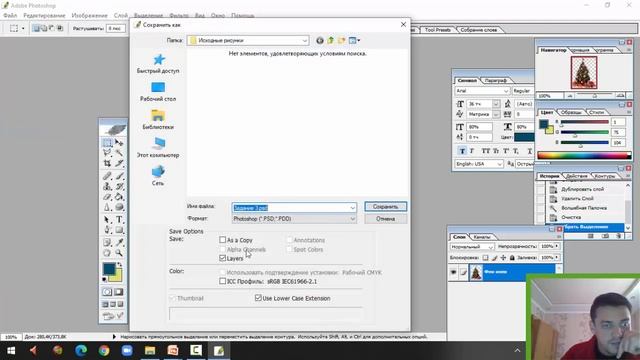Switch to the Каналы tab
This screenshot has width=640, height=360.
[482, 237]
